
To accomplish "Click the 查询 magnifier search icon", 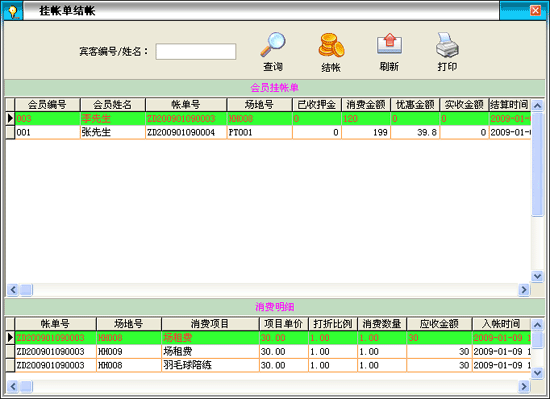I will [273, 45].
